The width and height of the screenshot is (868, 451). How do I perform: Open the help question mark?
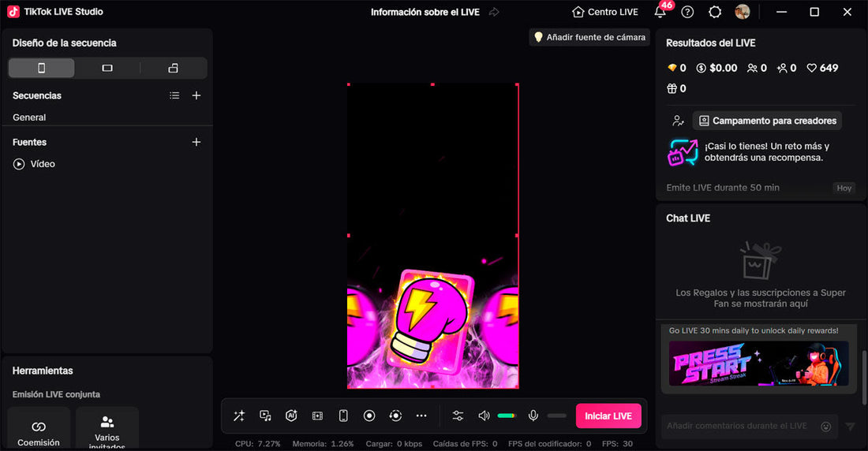tap(687, 12)
